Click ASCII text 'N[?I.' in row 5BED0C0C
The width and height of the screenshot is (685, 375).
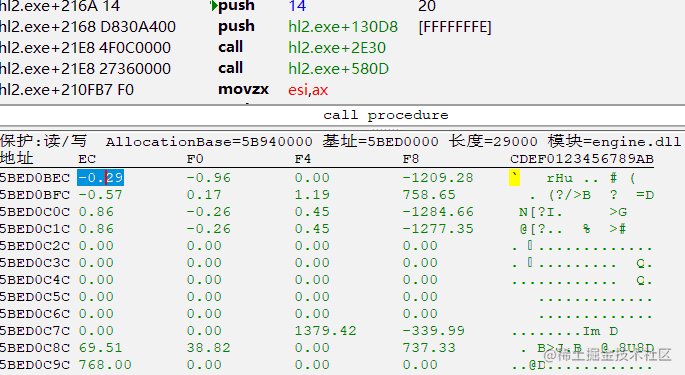tap(541, 212)
